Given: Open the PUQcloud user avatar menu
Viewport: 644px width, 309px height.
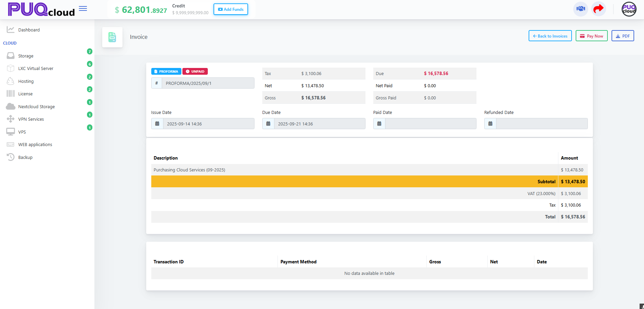Looking at the screenshot, I should [629, 9].
